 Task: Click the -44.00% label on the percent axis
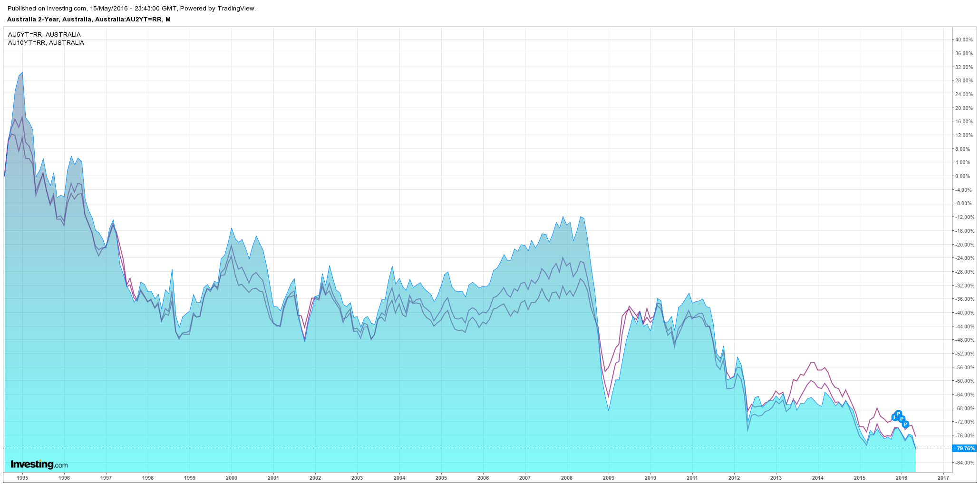click(965, 326)
